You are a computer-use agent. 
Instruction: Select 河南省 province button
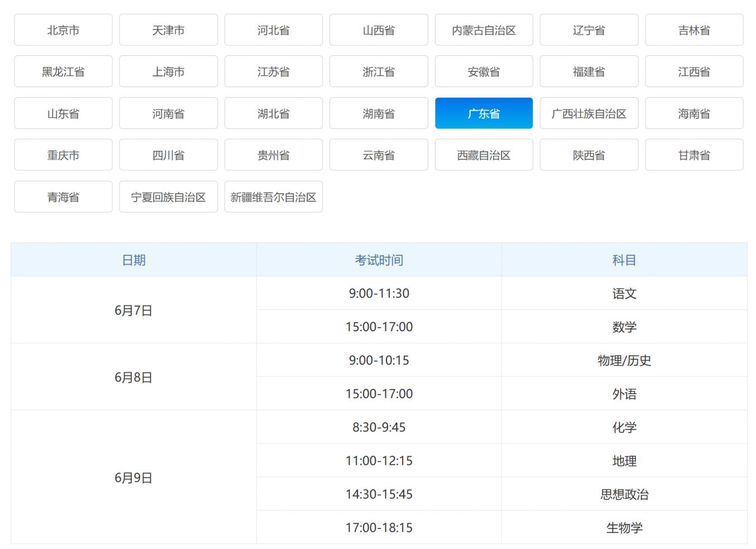click(168, 113)
